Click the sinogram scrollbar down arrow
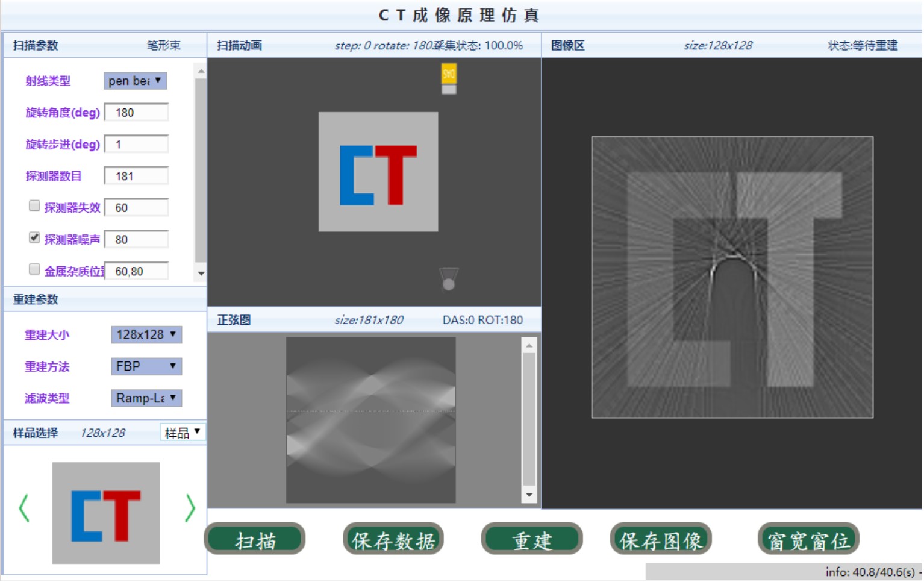This screenshot has height=582, width=924. click(x=529, y=495)
